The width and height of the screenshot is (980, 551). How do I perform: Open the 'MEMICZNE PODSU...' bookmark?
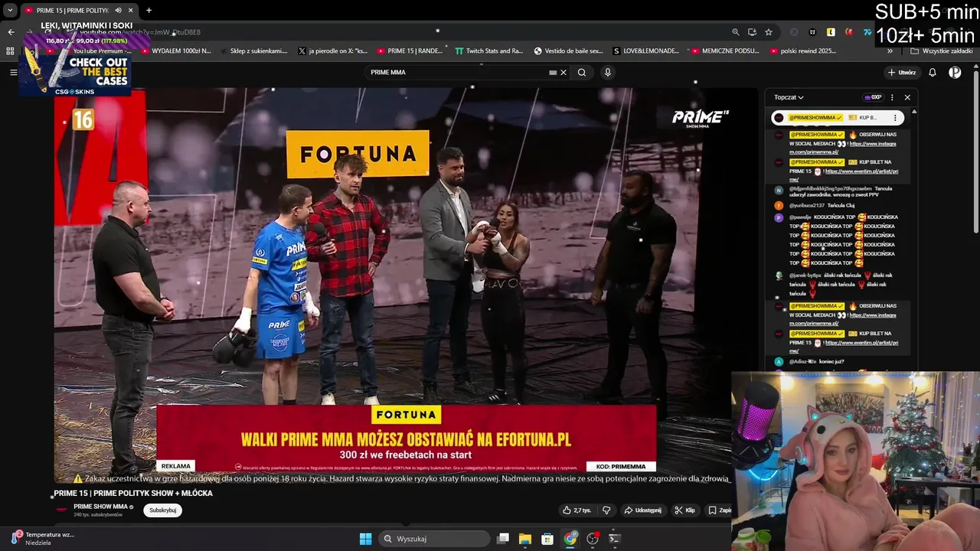click(725, 51)
